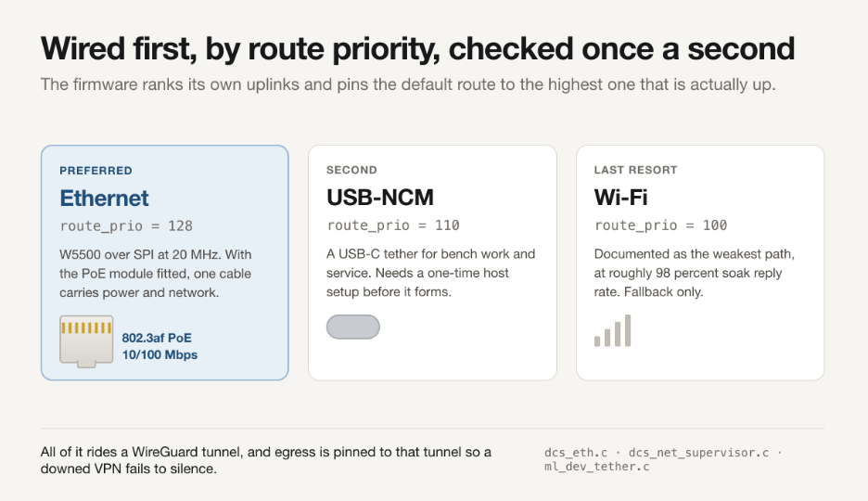Click the ml_dev_tether.c file name

597,467
